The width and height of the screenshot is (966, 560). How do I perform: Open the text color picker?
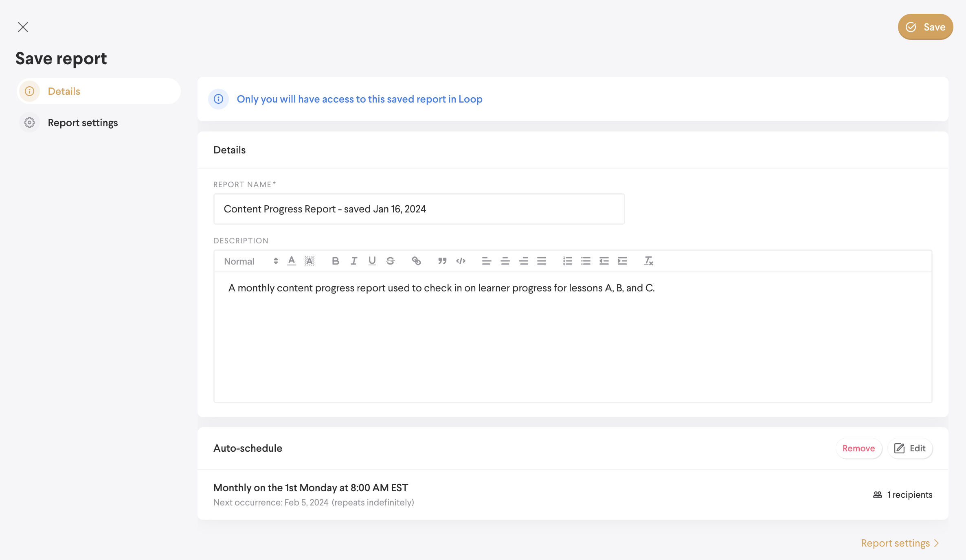tap(292, 261)
